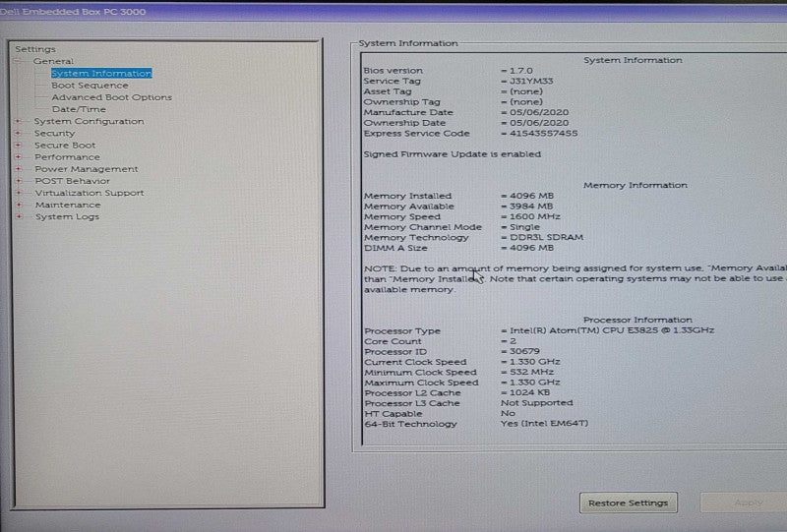Select the POST Behavior category
This screenshot has height=532, width=787.
(72, 181)
